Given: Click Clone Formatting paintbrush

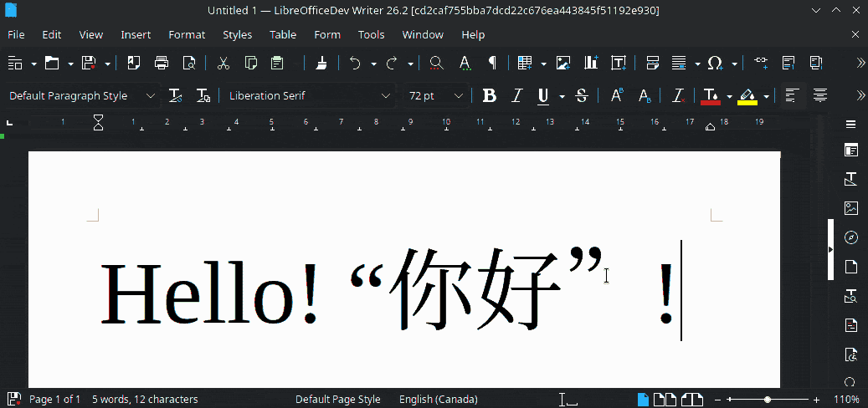Looking at the screenshot, I should click(321, 63).
